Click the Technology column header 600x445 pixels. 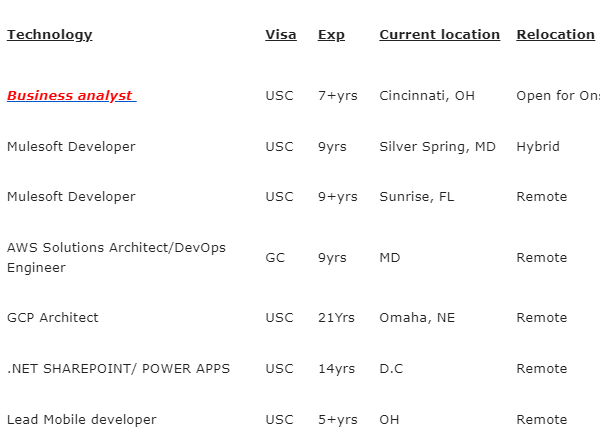(49, 34)
